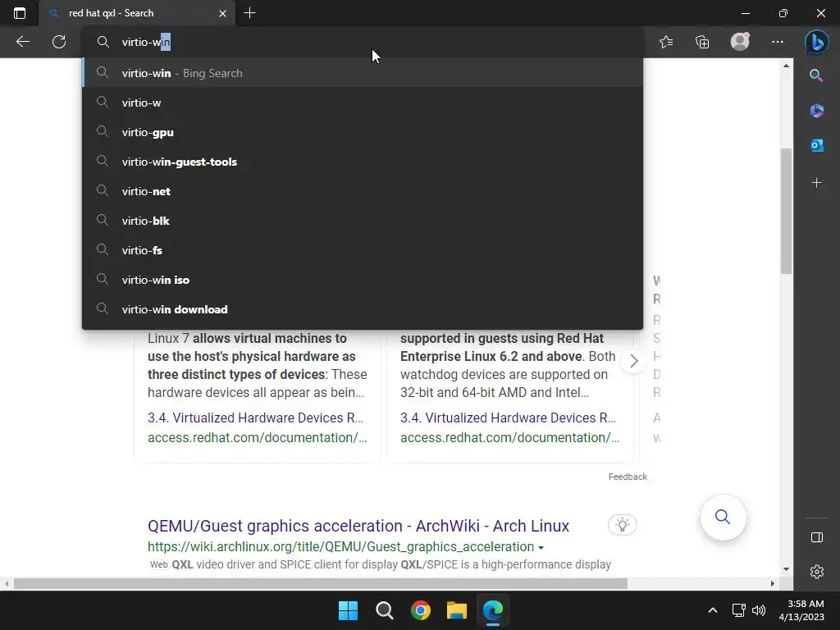
Task: Click the wiki.archlinux.org result URL
Action: [x=340, y=546]
